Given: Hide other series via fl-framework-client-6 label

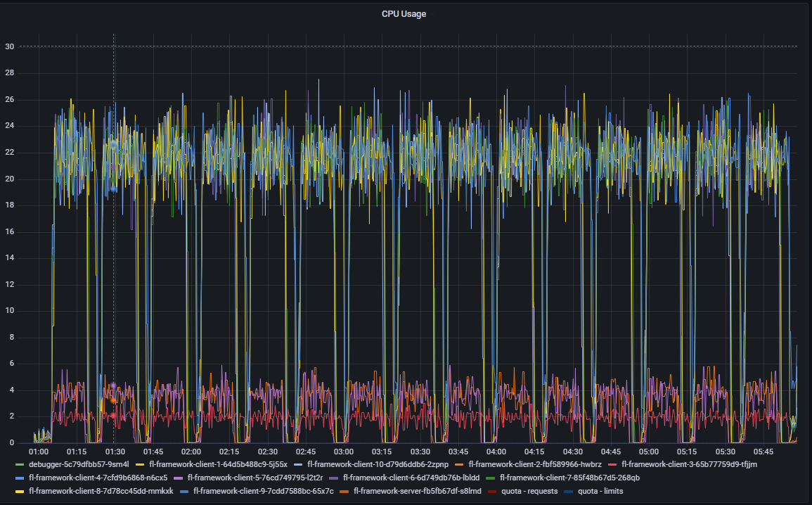Looking at the screenshot, I should [411, 478].
